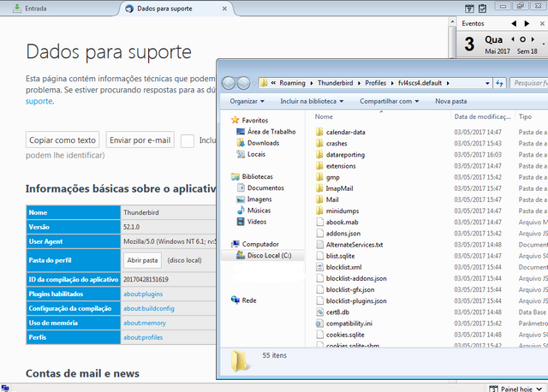Click the Pesquisar search field in Explorer
The height and width of the screenshot is (392, 548).
pyautogui.click(x=529, y=83)
